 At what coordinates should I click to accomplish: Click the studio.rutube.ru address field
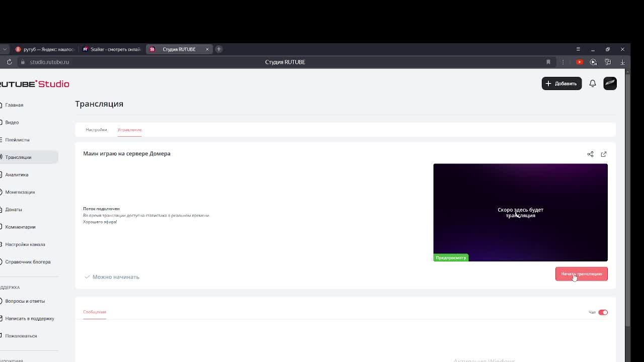(x=49, y=62)
